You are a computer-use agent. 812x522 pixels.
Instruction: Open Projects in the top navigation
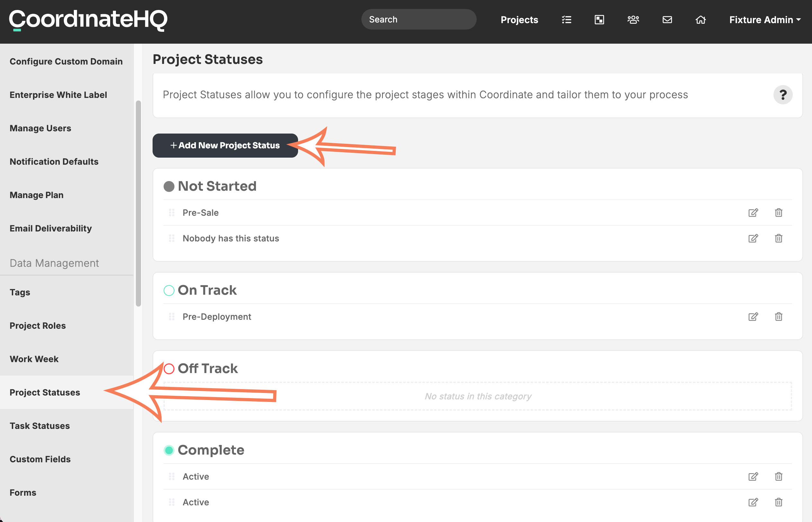click(519, 20)
